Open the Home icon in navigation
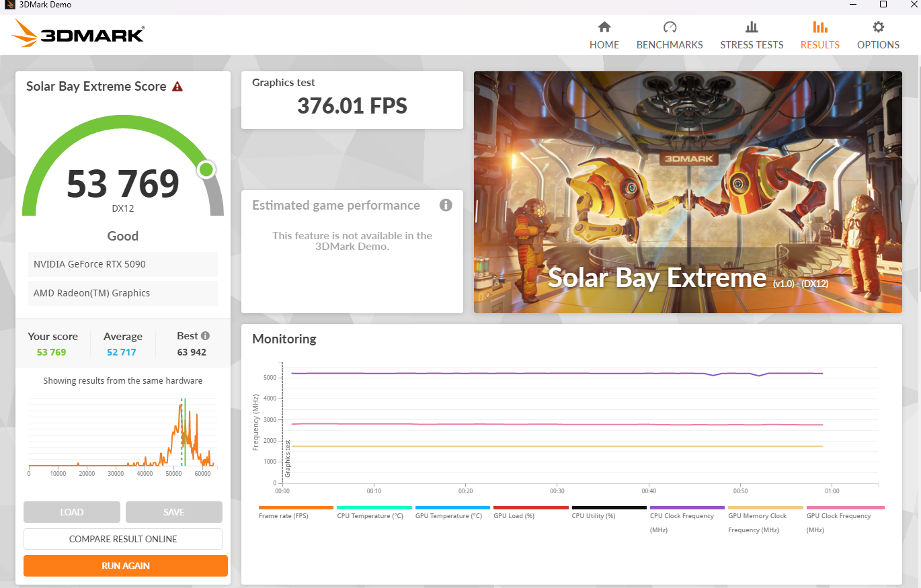 [604, 27]
